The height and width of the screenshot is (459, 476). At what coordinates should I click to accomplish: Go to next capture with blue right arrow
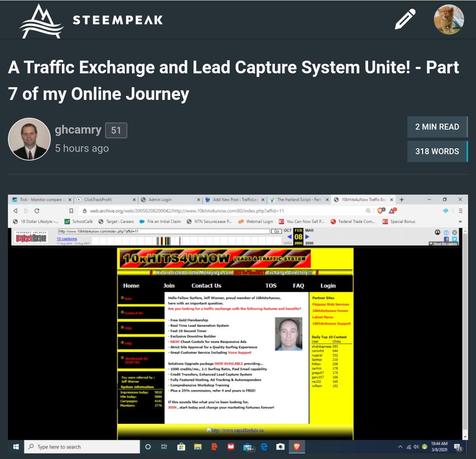click(307, 237)
